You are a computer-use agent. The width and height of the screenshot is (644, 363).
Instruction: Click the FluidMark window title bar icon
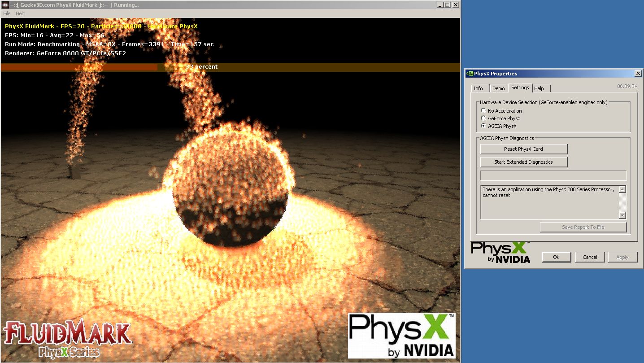point(5,4)
